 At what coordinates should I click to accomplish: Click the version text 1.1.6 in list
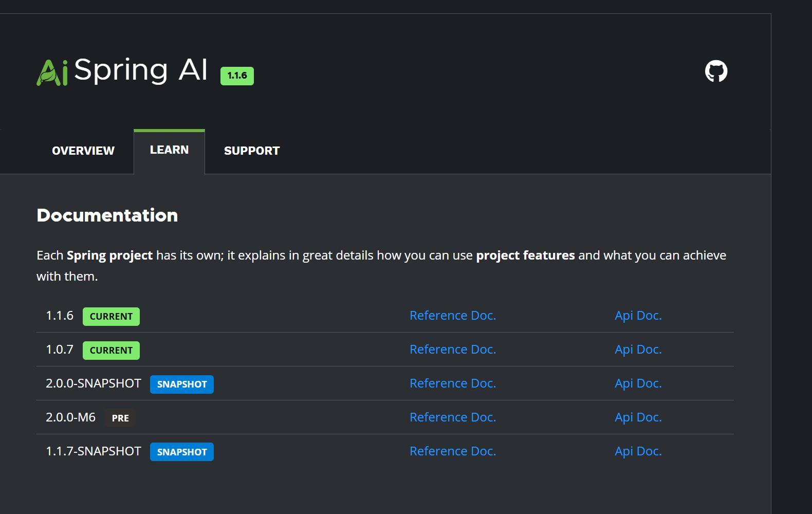pyautogui.click(x=60, y=316)
